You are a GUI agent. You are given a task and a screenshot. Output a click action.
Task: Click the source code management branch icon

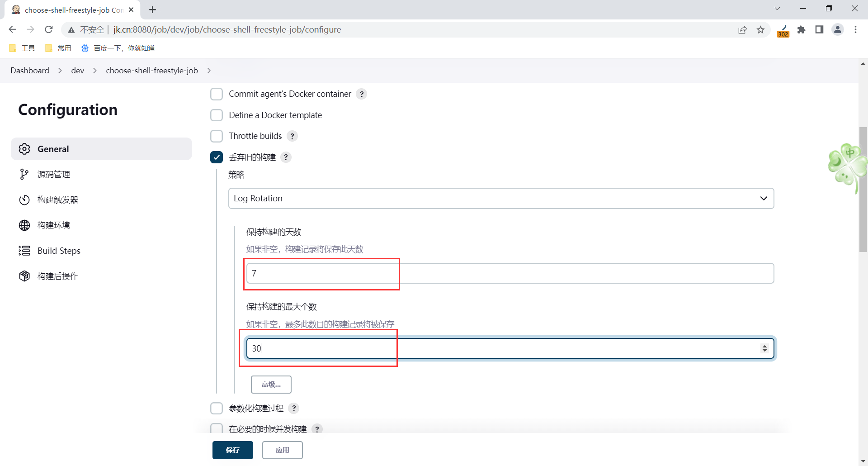[x=24, y=174]
